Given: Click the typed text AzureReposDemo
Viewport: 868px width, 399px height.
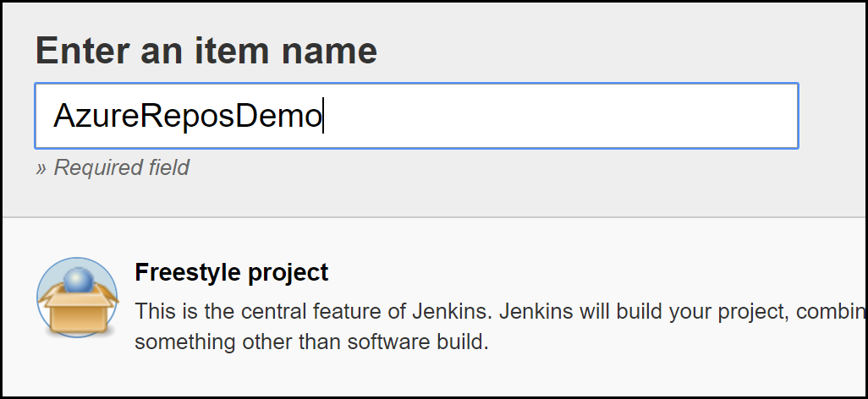Looking at the screenshot, I should [x=187, y=116].
